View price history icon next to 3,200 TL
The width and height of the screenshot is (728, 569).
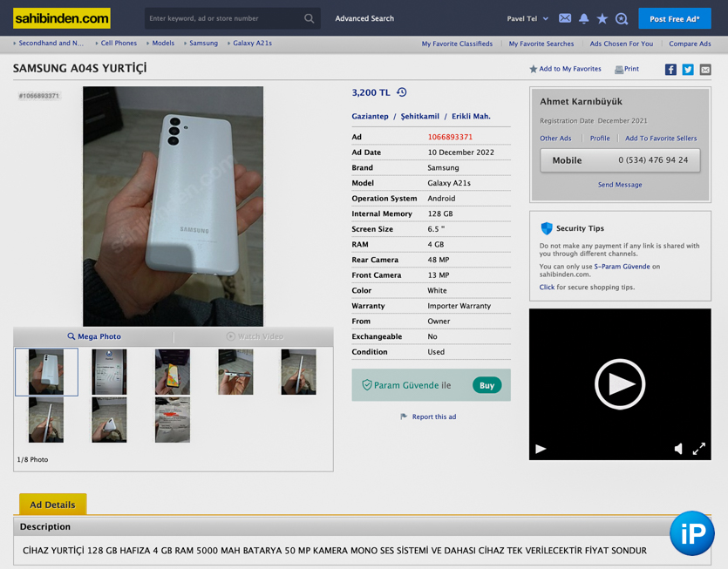[x=402, y=92]
